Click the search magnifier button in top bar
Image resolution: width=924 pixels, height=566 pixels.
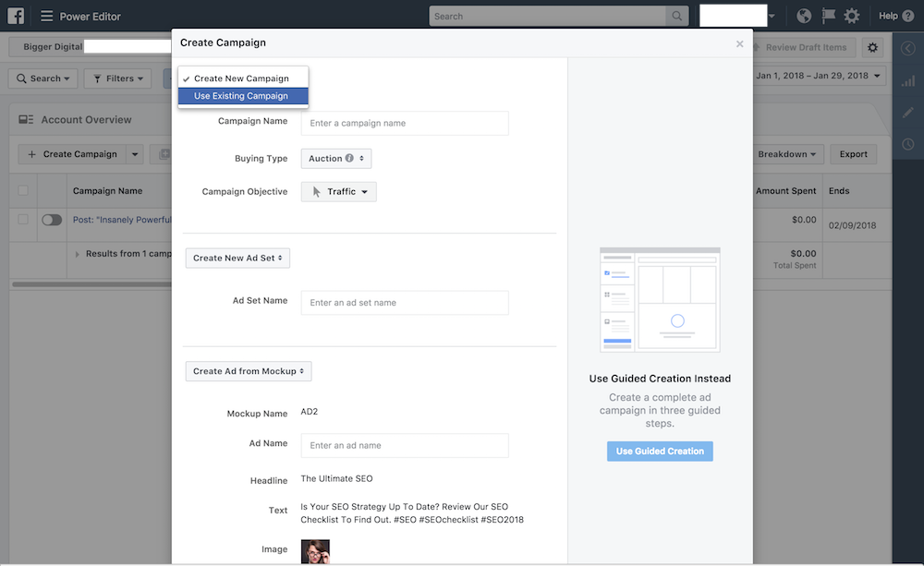tap(677, 16)
